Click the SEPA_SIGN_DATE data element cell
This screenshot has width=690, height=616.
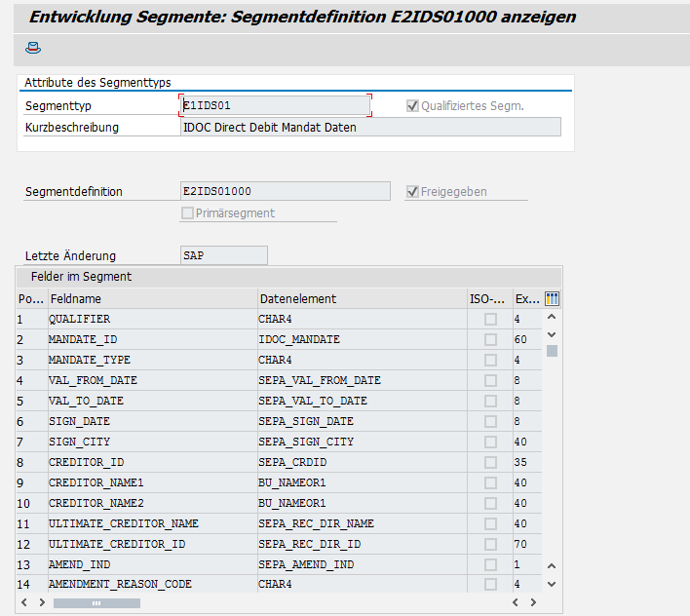pos(363,421)
